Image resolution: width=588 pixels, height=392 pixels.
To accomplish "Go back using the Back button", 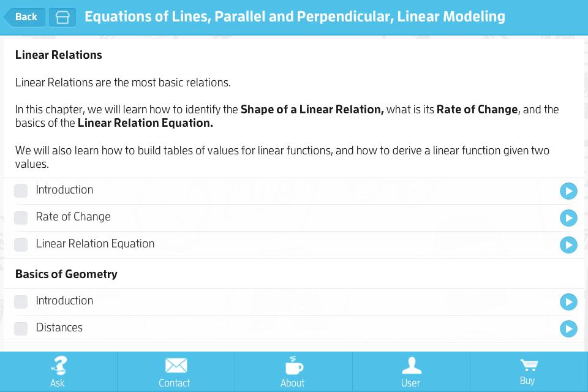I will click(x=25, y=17).
